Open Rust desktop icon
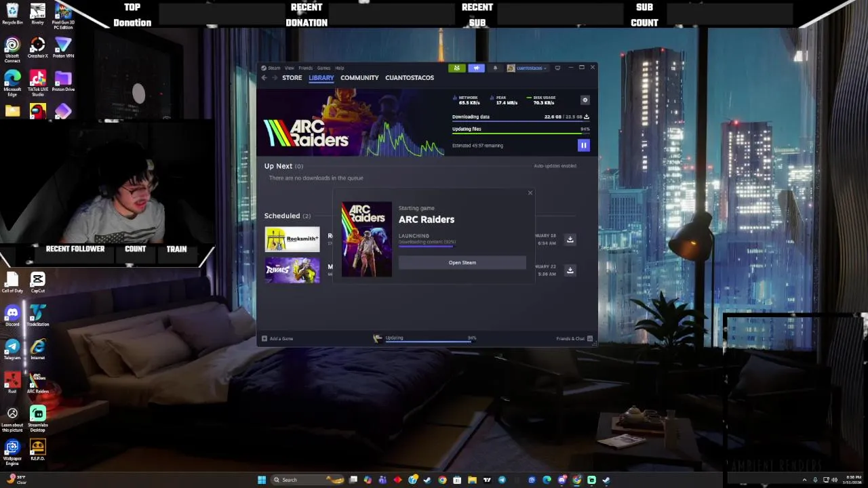The width and height of the screenshot is (868, 488). pyautogui.click(x=12, y=382)
